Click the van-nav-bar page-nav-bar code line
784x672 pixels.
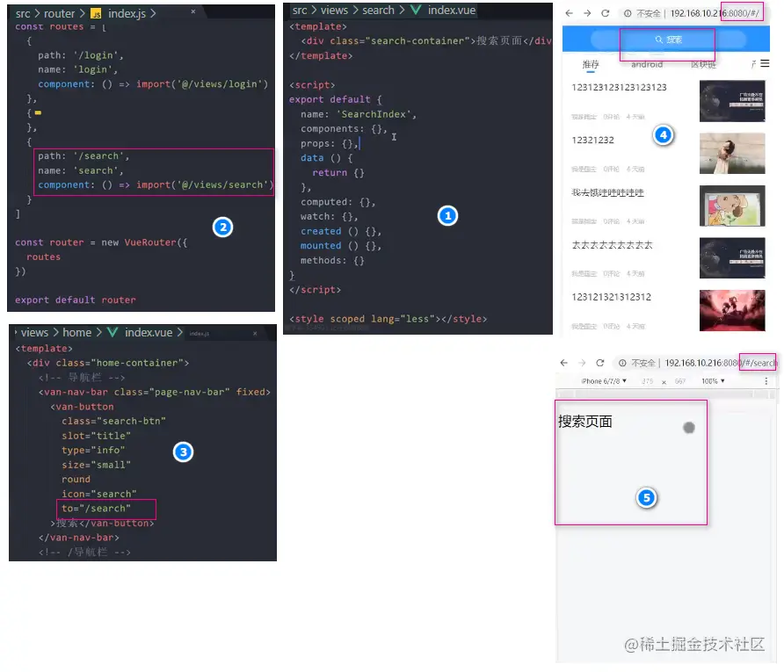coord(155,392)
